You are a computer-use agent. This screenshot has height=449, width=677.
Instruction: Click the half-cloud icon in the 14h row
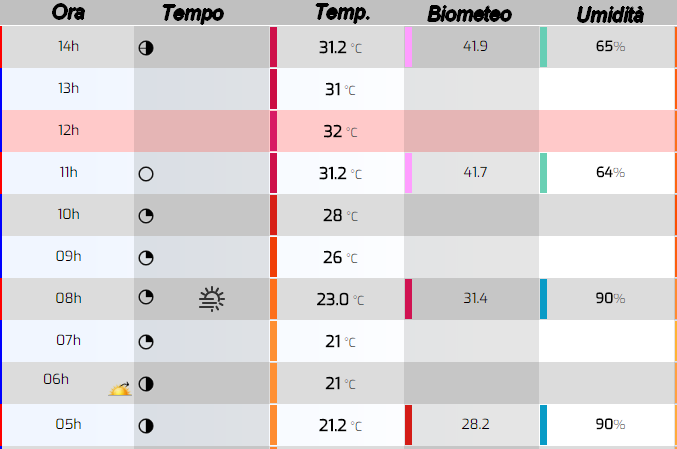tap(146, 48)
